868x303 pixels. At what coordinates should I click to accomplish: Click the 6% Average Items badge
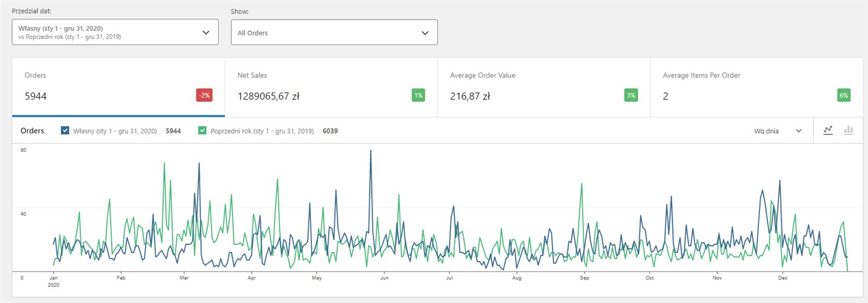(844, 95)
